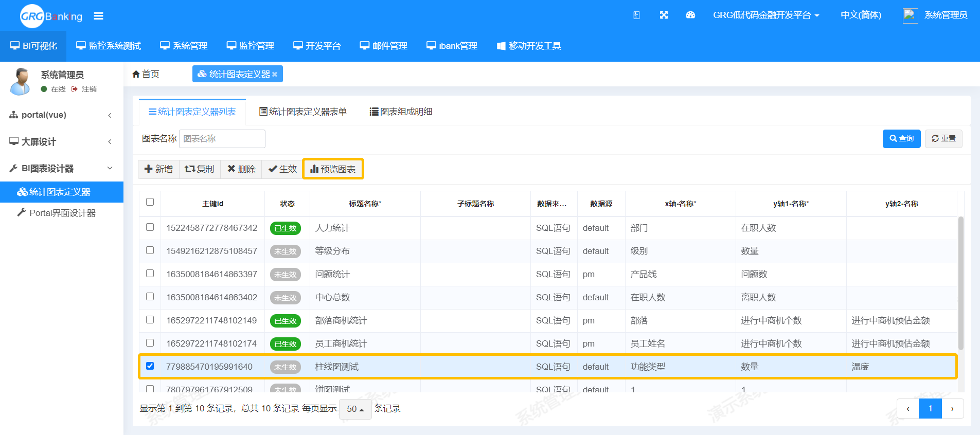Open the 邮件管理 top menu
980x435 pixels.
pyautogui.click(x=383, y=46)
